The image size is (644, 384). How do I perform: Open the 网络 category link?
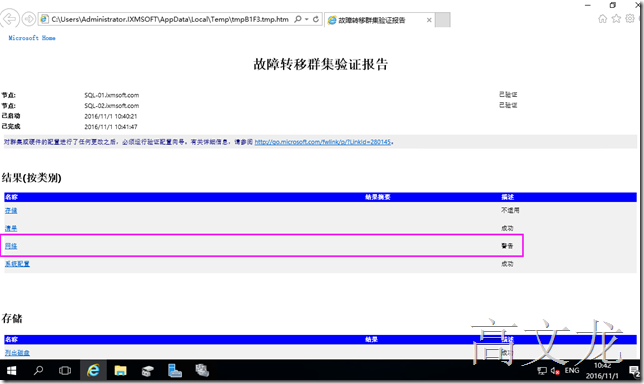[11, 246]
